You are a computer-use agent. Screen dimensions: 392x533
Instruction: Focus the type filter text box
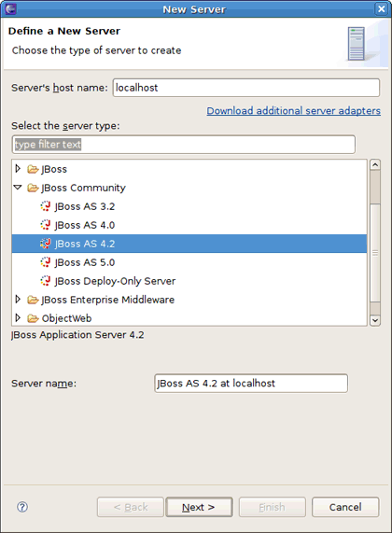[184, 145]
